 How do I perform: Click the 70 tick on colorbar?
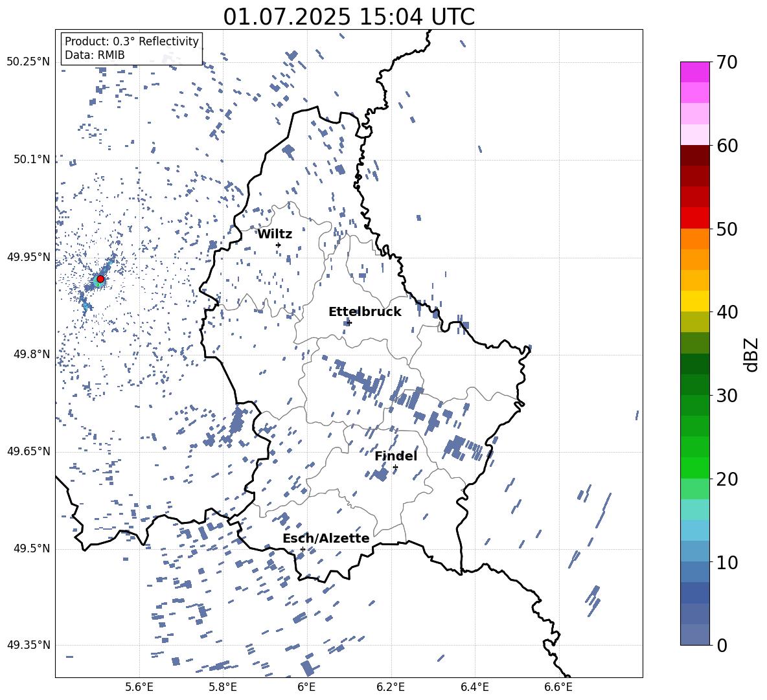click(x=726, y=62)
